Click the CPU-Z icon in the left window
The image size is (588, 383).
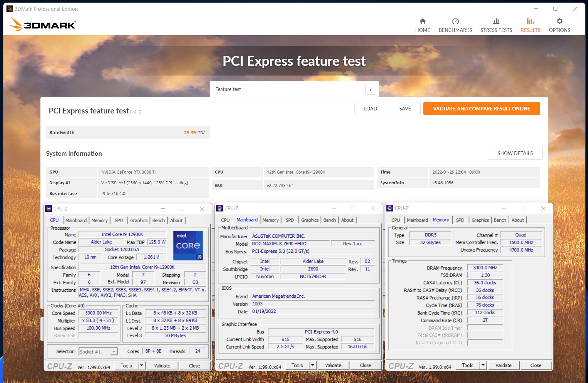coord(48,208)
